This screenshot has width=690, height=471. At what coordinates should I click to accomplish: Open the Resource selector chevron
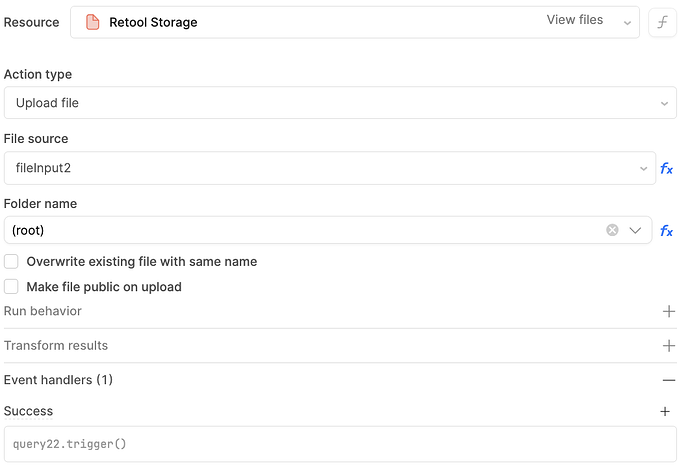627,22
